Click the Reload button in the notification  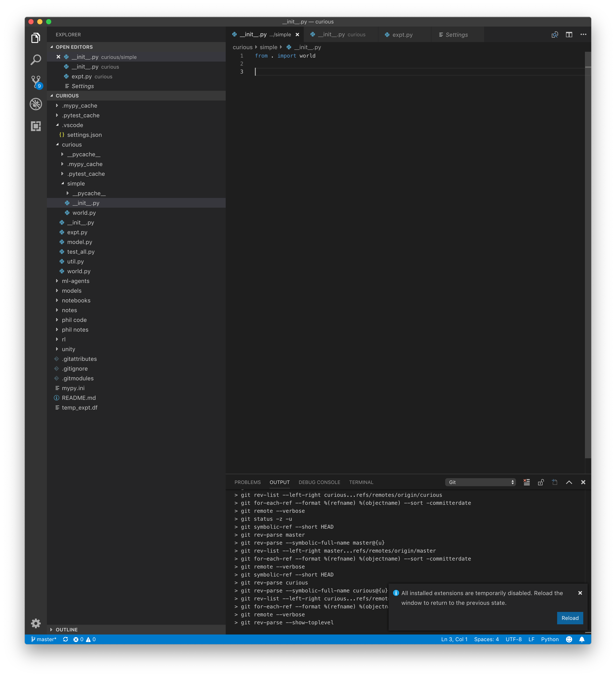pos(570,618)
